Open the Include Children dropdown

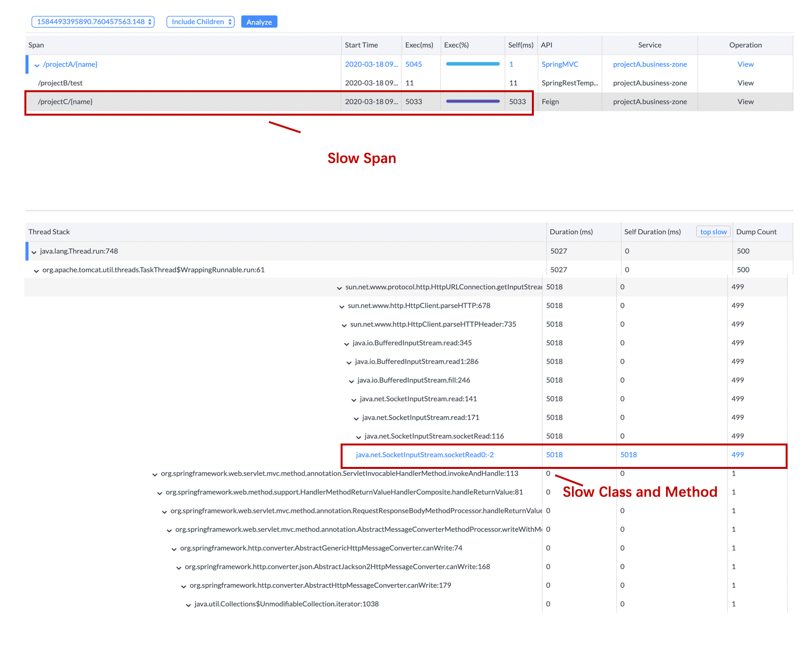[201, 22]
